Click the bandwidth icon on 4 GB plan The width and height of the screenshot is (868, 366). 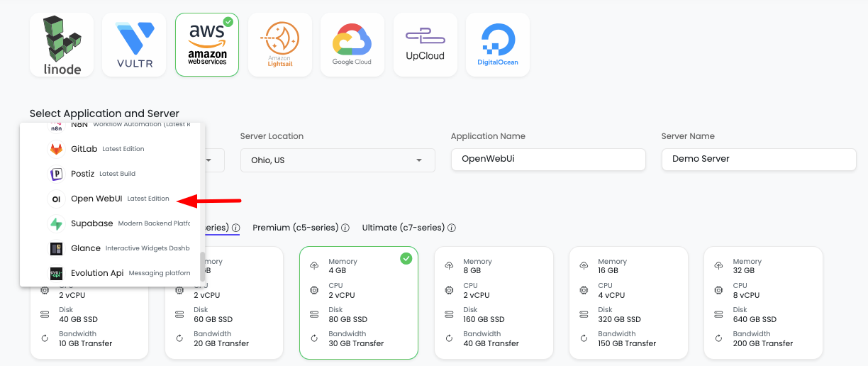point(314,338)
